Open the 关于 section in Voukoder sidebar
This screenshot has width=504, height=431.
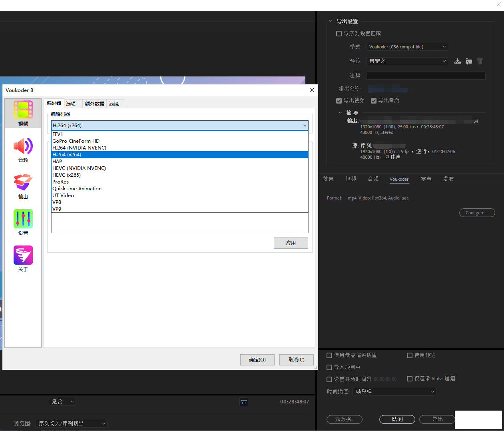(x=23, y=259)
